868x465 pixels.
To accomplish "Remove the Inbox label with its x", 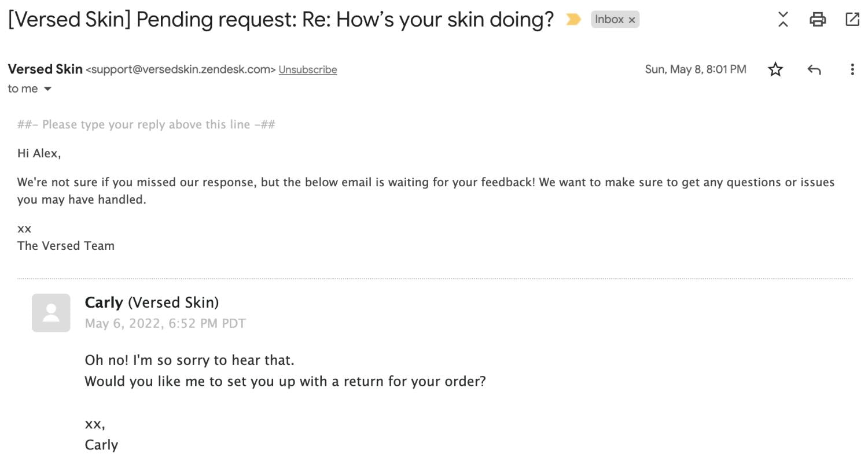I will pyautogui.click(x=632, y=20).
